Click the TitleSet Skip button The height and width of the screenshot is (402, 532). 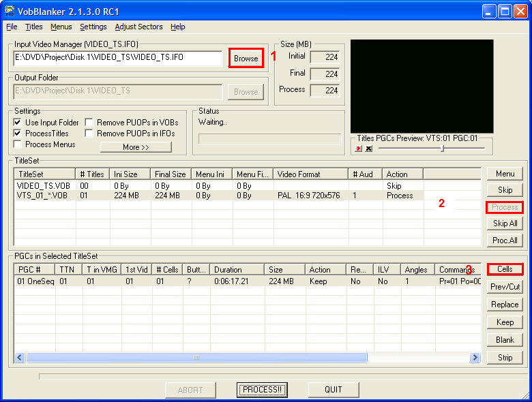[505, 190]
